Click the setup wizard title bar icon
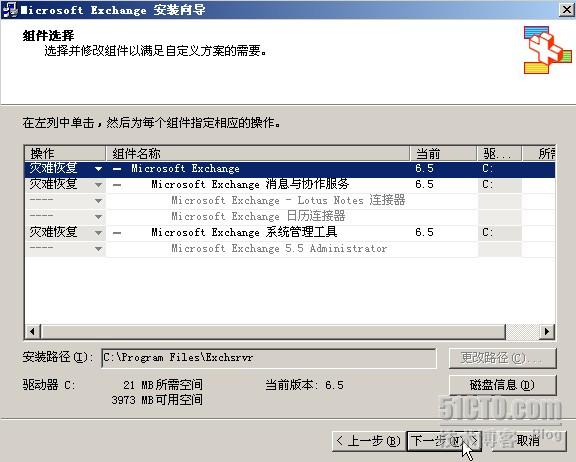The image size is (576, 462). [x=9, y=10]
